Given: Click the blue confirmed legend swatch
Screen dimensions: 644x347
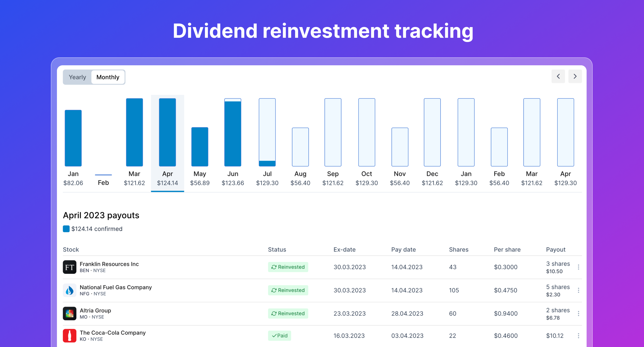Looking at the screenshot, I should [x=66, y=229].
